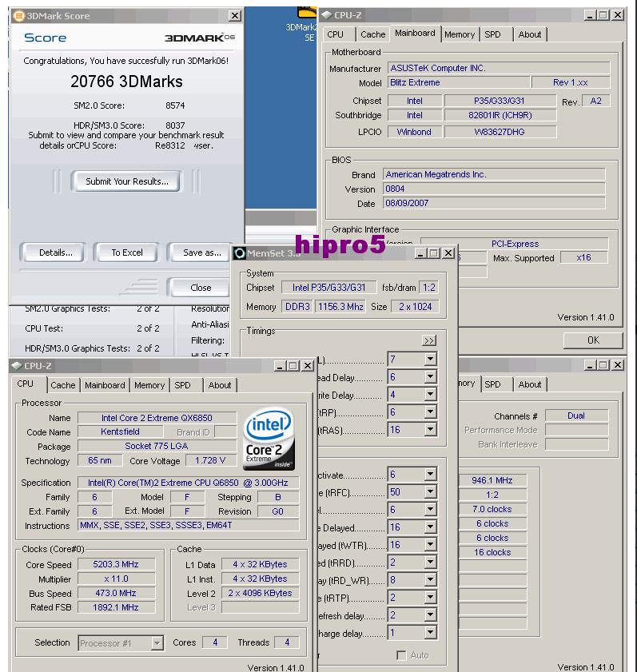Click the Kentsfield code name field

(x=120, y=431)
